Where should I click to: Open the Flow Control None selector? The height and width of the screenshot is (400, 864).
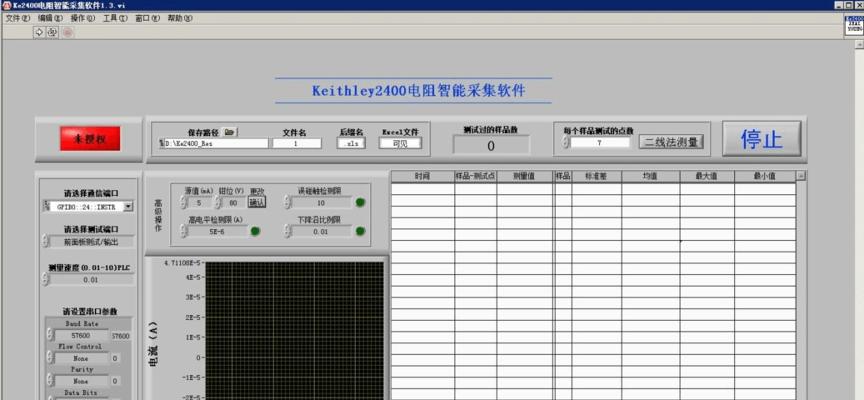(82, 358)
